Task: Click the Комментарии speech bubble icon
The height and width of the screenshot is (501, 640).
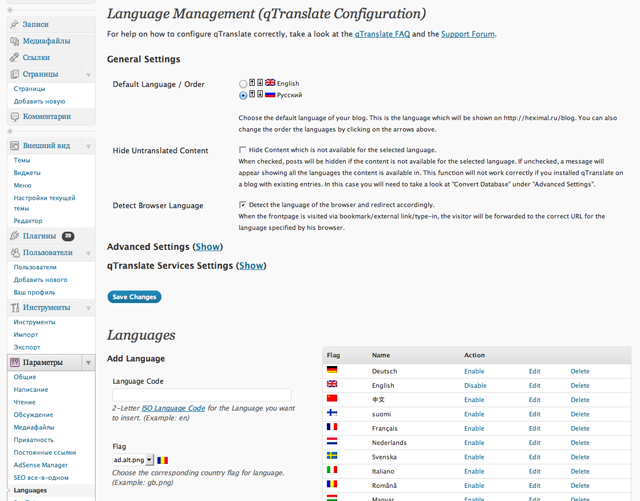Action: click(15, 116)
